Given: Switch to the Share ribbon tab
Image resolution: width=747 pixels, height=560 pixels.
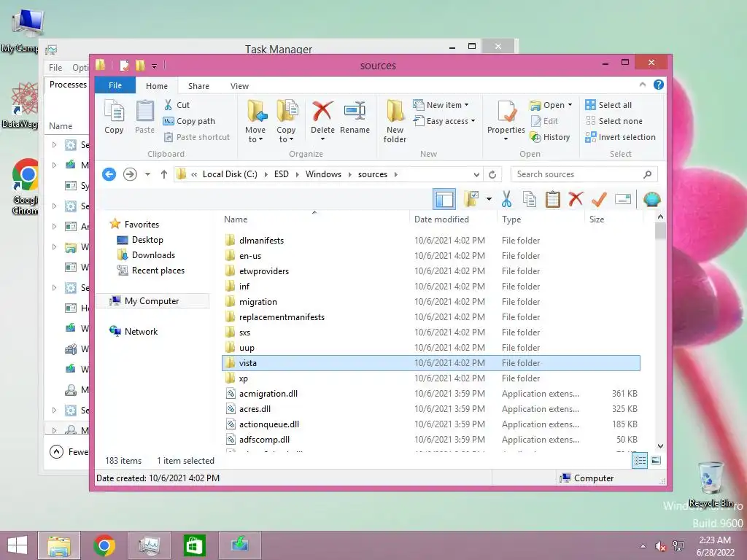Looking at the screenshot, I should (198, 86).
